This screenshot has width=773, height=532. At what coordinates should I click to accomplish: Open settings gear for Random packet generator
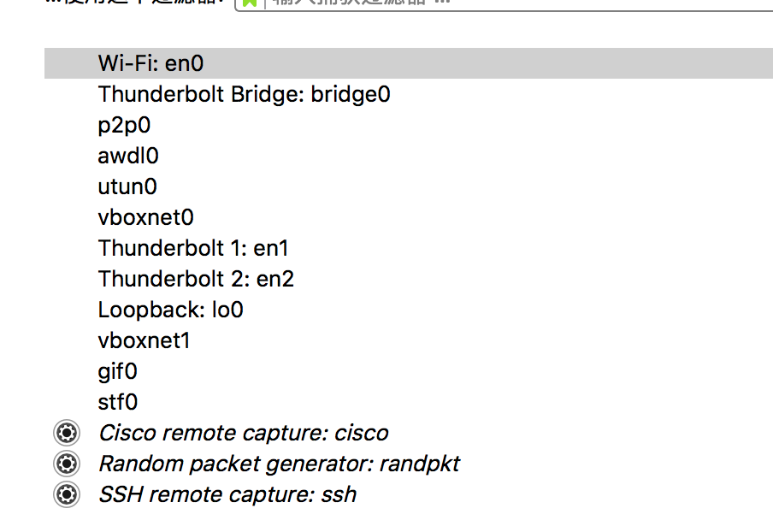pyautogui.click(x=67, y=464)
